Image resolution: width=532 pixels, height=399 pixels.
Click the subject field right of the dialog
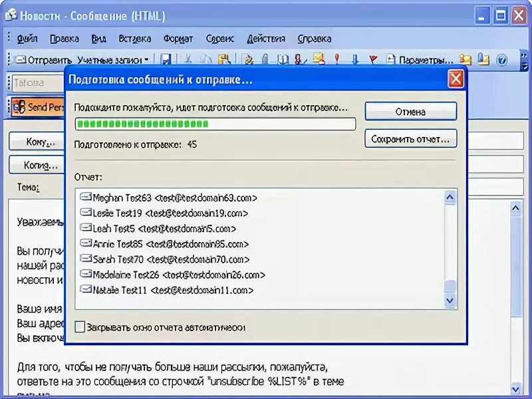click(496, 188)
